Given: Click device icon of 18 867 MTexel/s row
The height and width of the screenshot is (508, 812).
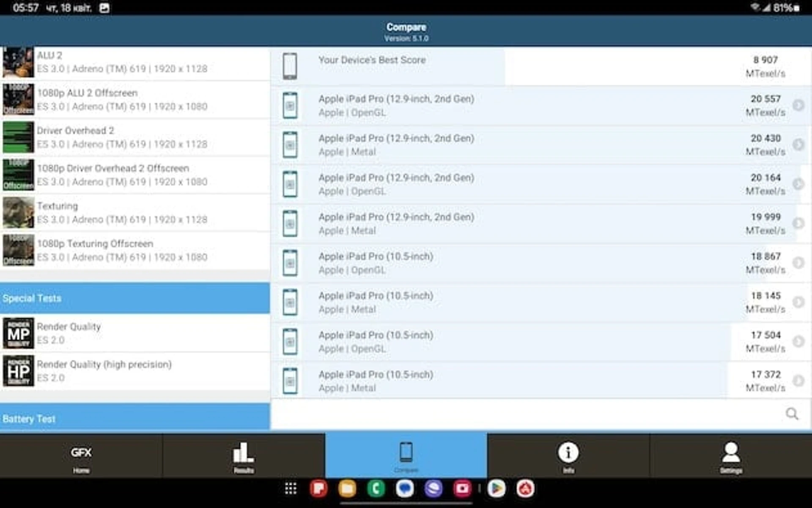Looking at the screenshot, I should tap(290, 263).
